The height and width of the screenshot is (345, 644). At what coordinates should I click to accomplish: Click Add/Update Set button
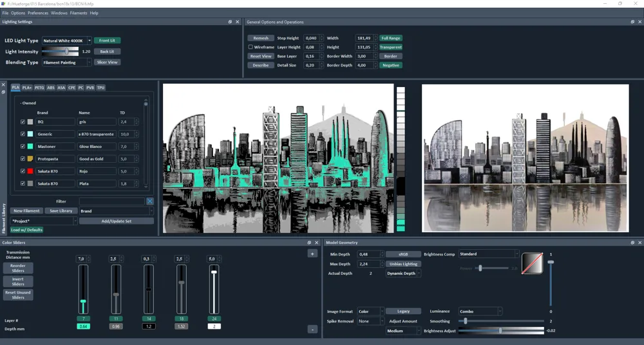coord(116,221)
